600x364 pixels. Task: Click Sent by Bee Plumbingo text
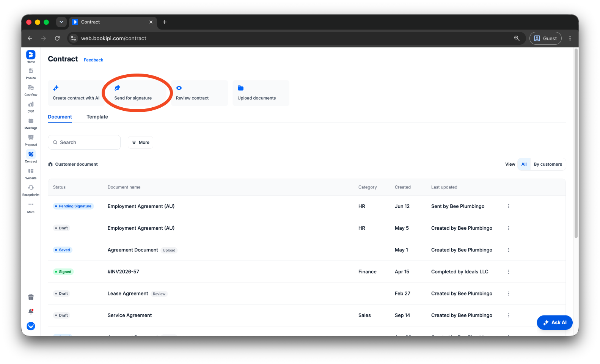458,206
